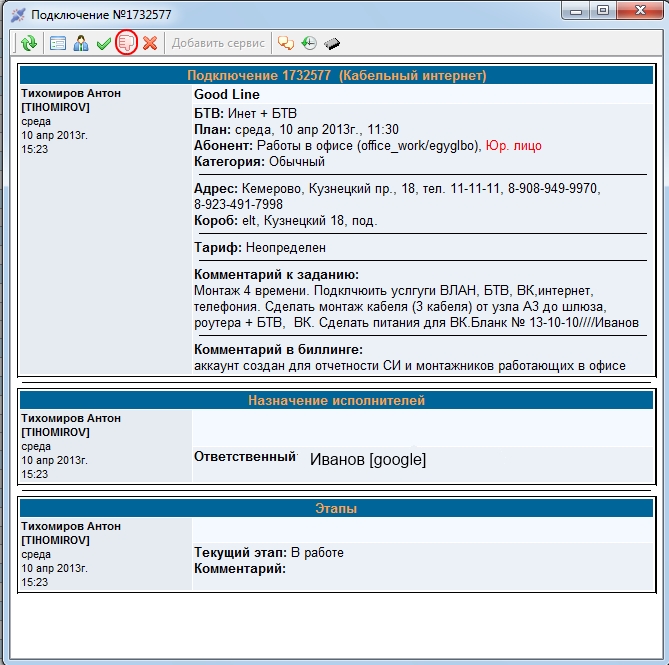Open the form details card icon
The image size is (669, 665).
(x=58, y=43)
